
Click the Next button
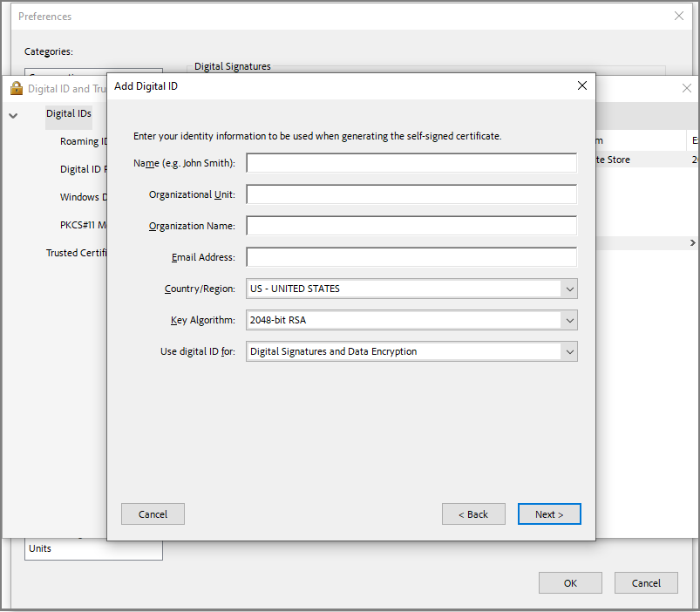[549, 513]
